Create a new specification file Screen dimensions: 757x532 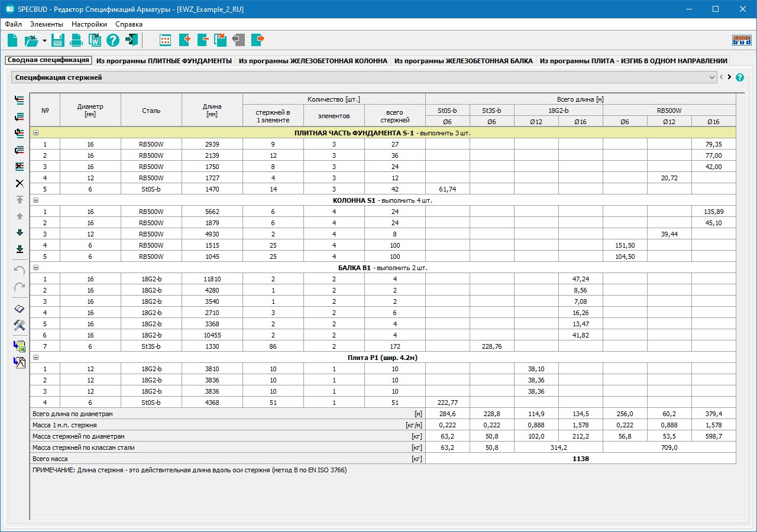pos(12,40)
